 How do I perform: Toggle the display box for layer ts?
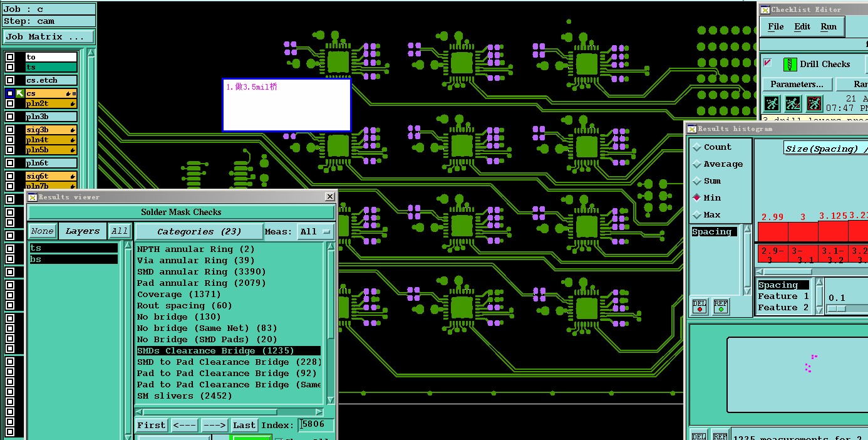[10, 67]
